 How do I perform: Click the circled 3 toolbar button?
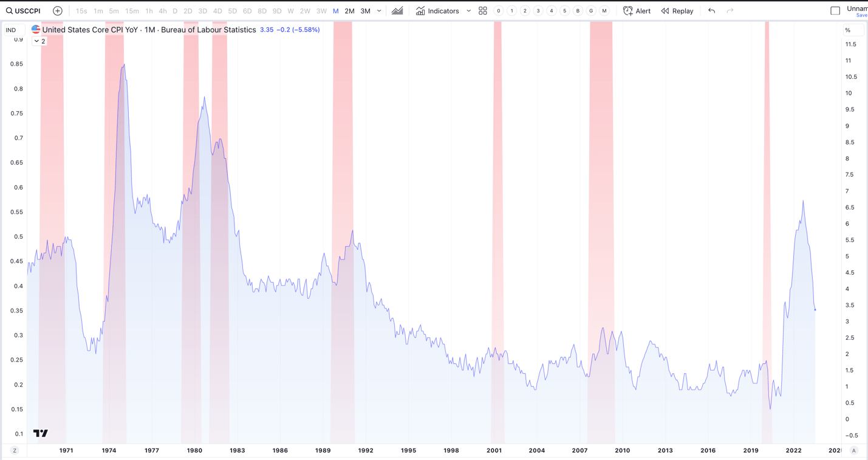[538, 11]
